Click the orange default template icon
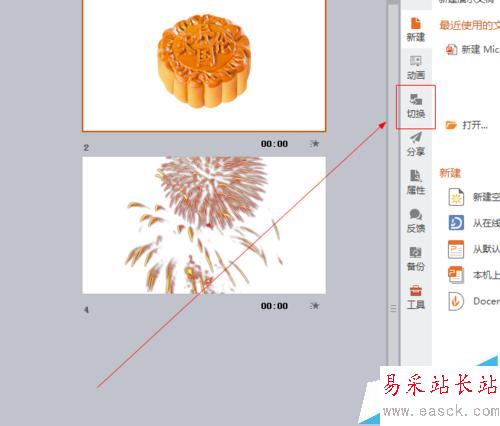500x426 pixels. [456, 249]
